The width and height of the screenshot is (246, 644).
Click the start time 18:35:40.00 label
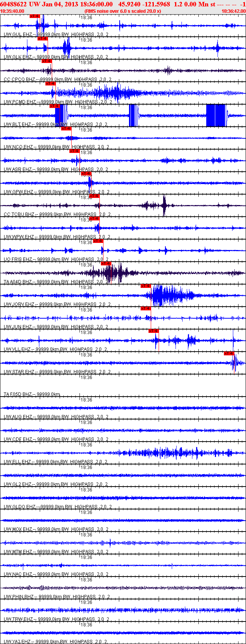(12, 11)
